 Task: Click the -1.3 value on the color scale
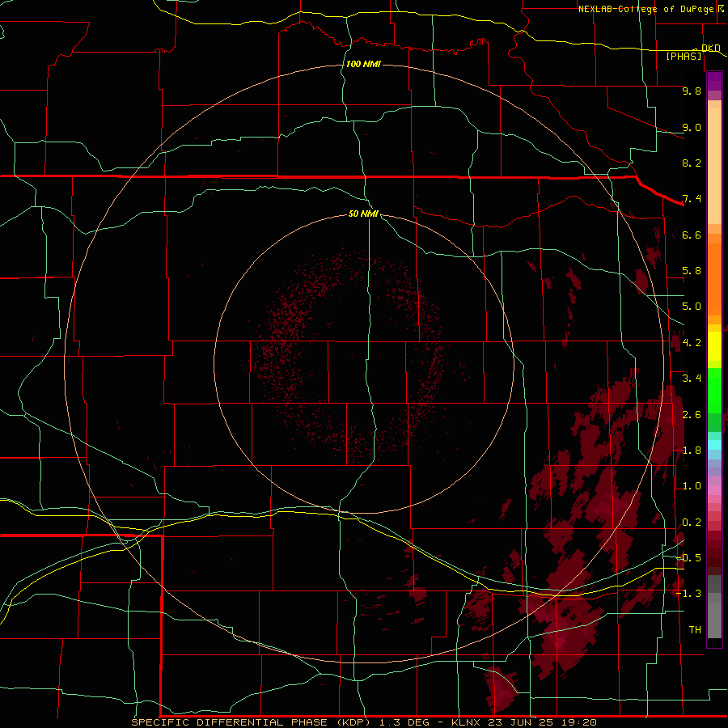(689, 594)
